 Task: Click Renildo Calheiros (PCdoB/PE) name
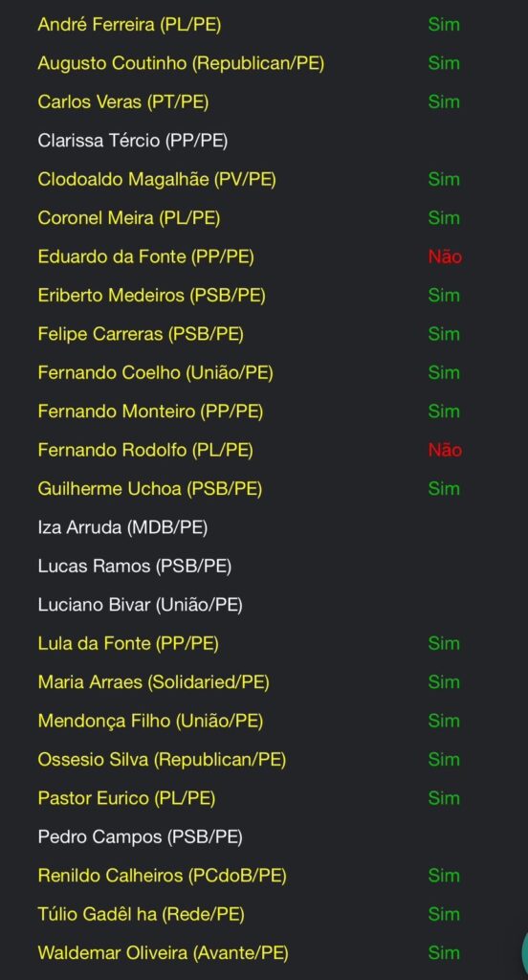tap(162, 876)
